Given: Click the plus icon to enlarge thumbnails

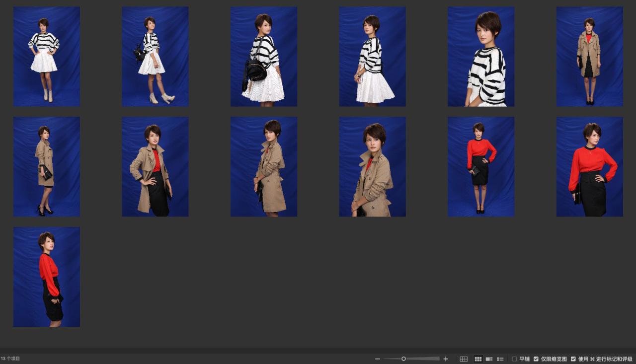Looking at the screenshot, I should point(446,359).
